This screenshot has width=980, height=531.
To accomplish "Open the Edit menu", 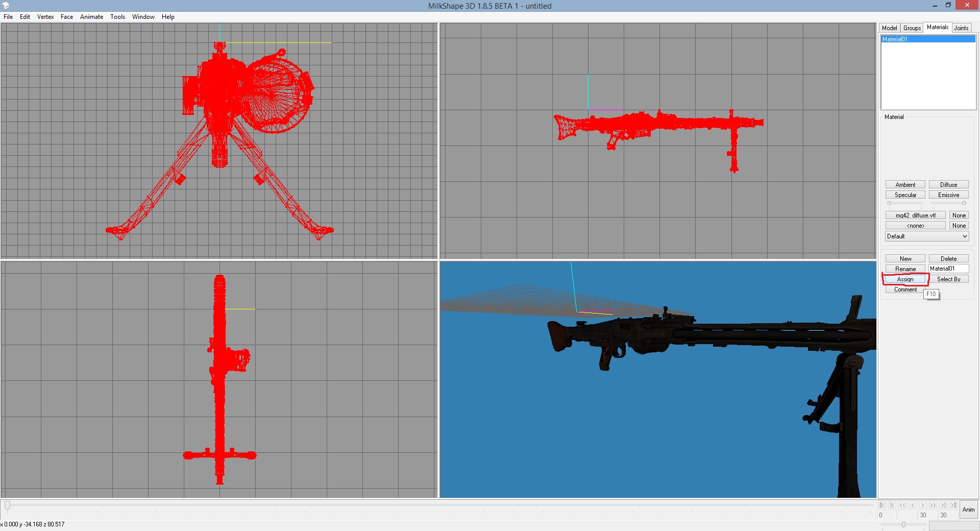I will click(x=25, y=17).
